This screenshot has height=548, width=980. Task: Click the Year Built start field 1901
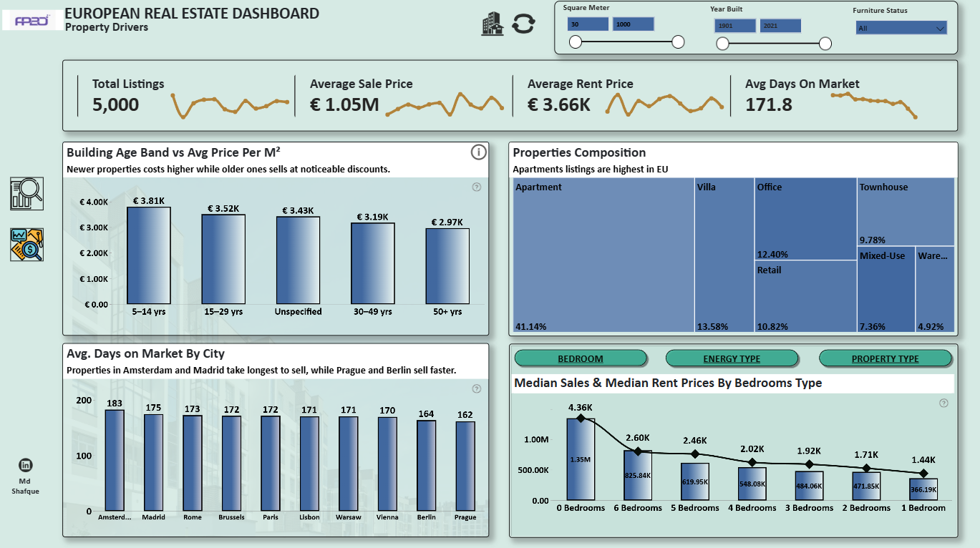click(x=735, y=26)
